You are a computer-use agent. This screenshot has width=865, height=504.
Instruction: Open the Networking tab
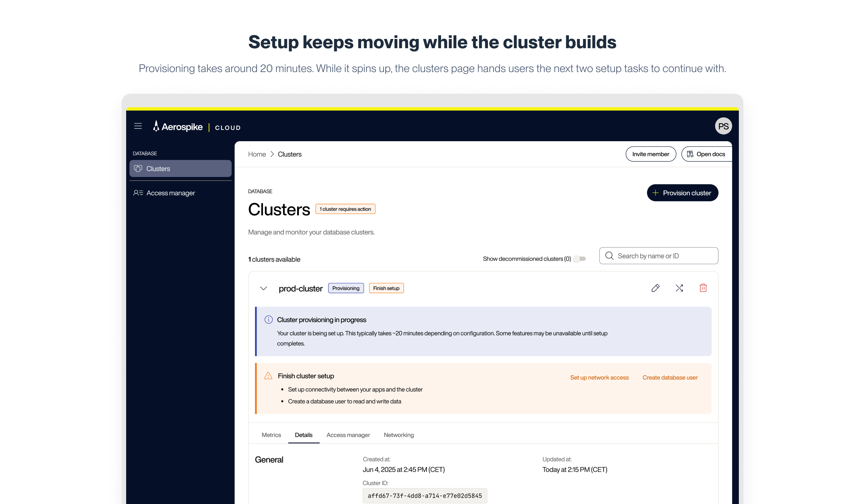(x=399, y=435)
